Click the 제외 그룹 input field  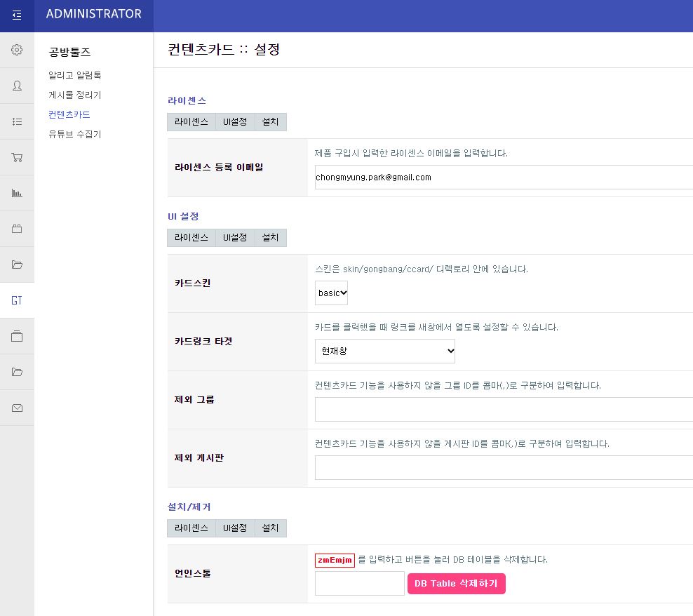491,409
